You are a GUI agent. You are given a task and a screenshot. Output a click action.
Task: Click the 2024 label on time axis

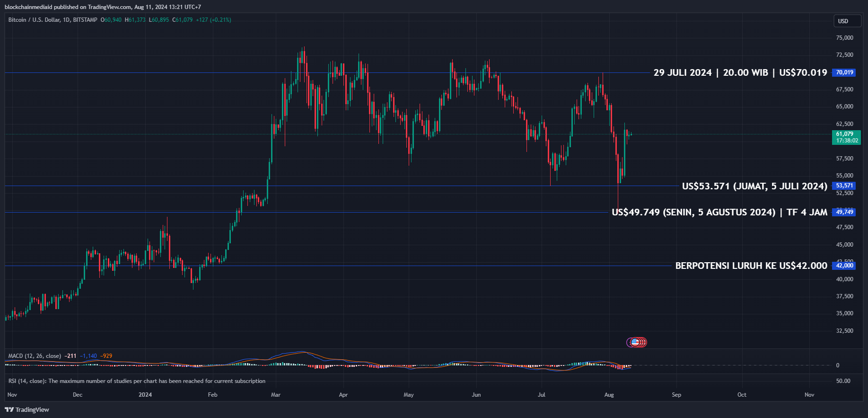[x=145, y=395]
